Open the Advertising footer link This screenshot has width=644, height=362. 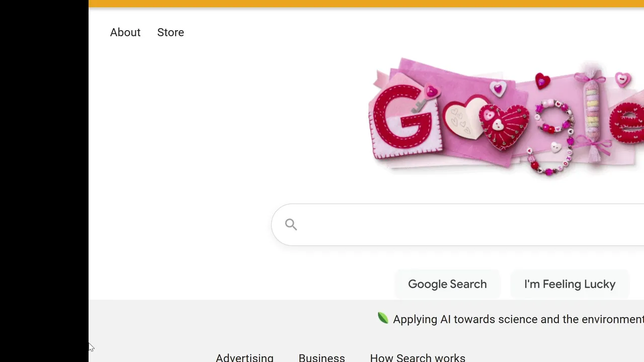[245, 357]
